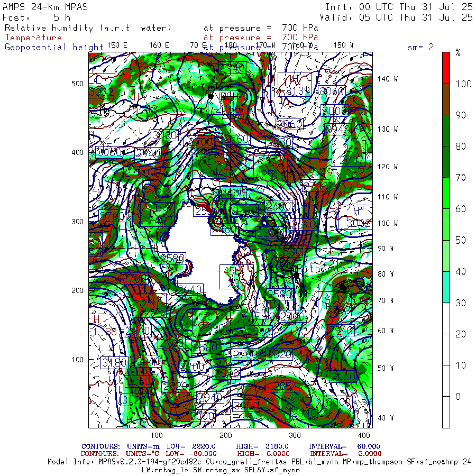
Task: Click the '90 W' longitude label
Action: (x=386, y=249)
